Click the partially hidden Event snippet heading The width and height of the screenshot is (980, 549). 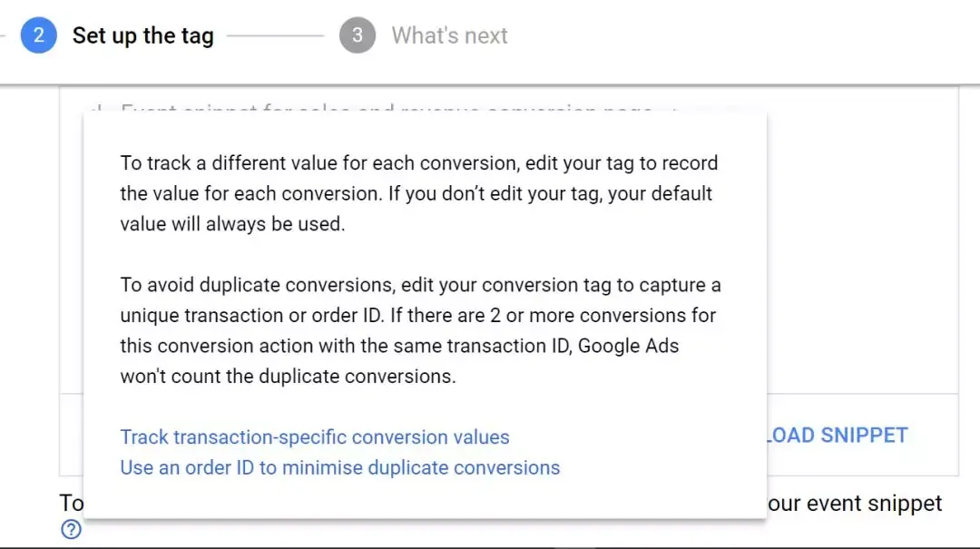click(386, 110)
